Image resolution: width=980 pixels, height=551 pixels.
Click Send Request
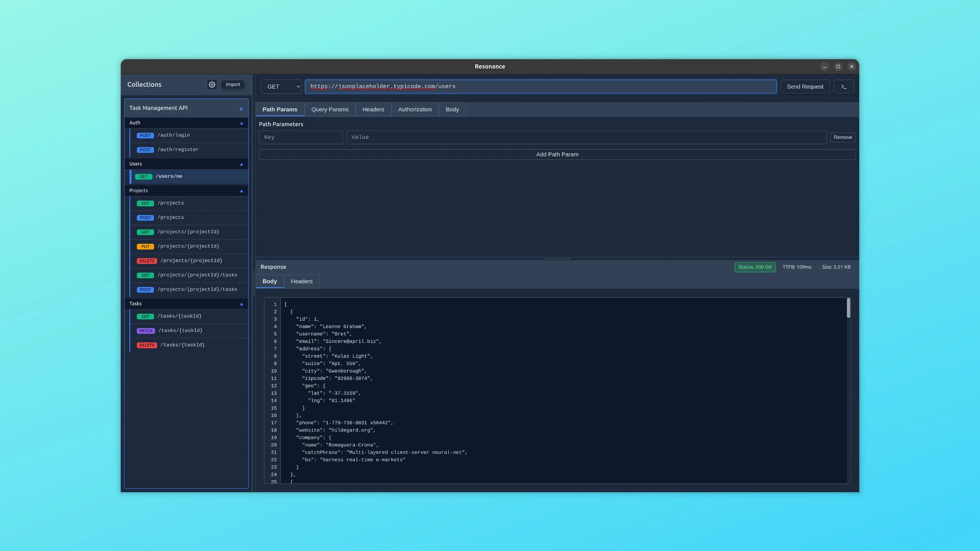805,86
